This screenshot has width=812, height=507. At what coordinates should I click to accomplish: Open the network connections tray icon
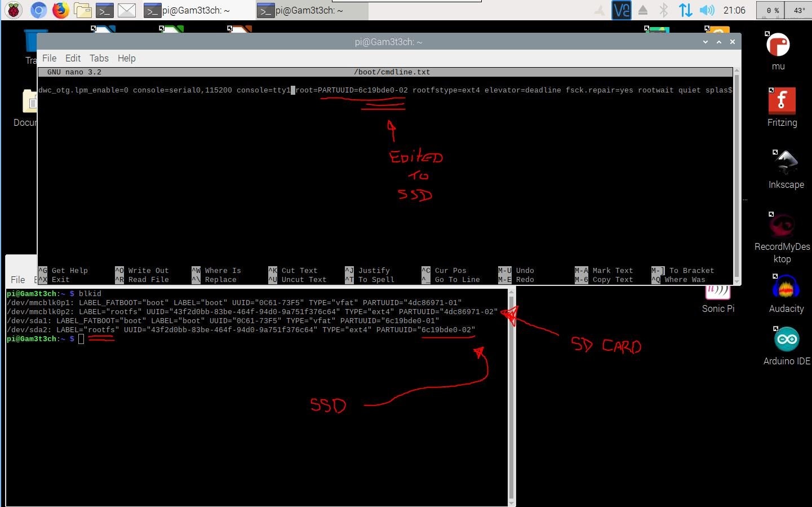point(685,10)
